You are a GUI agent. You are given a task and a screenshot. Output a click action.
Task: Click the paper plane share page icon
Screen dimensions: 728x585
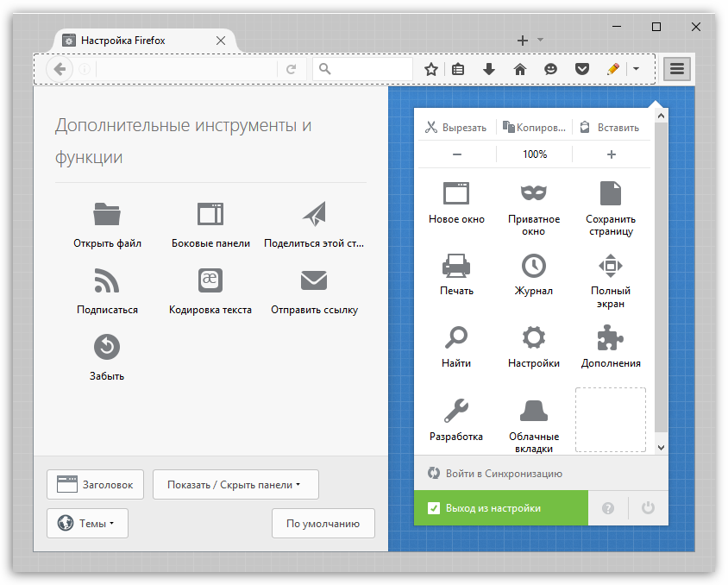pos(314,214)
